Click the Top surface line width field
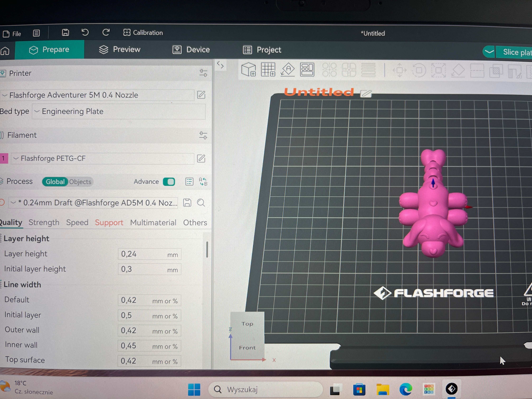532x399 pixels. 150,361
